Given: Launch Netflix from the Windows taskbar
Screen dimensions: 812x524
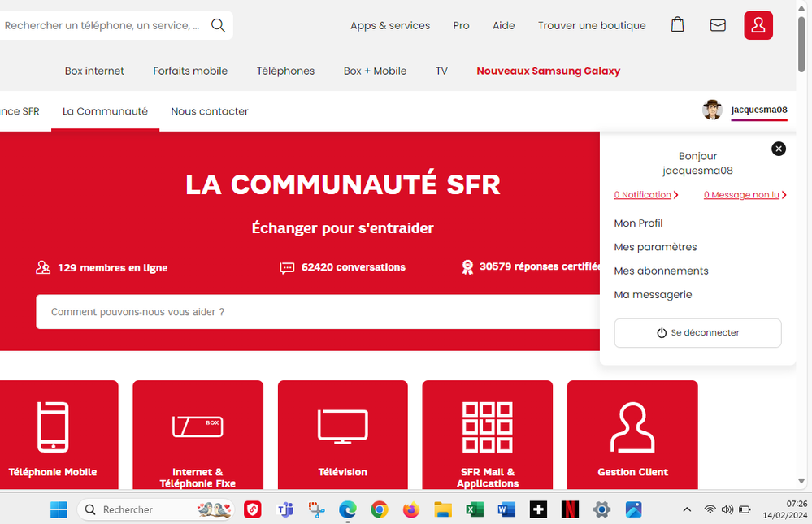Looking at the screenshot, I should point(570,509).
